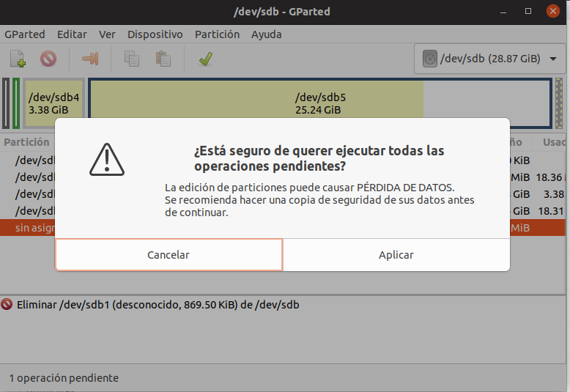Image resolution: width=570 pixels, height=392 pixels.
Task: Select the /dev/sdb5 block in disk map
Action: point(320,103)
